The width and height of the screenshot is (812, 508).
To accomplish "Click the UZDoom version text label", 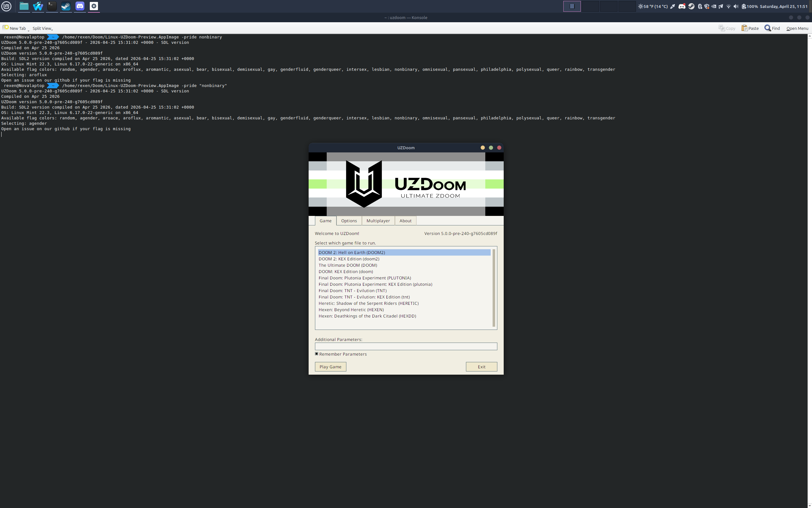I will 460,233.
